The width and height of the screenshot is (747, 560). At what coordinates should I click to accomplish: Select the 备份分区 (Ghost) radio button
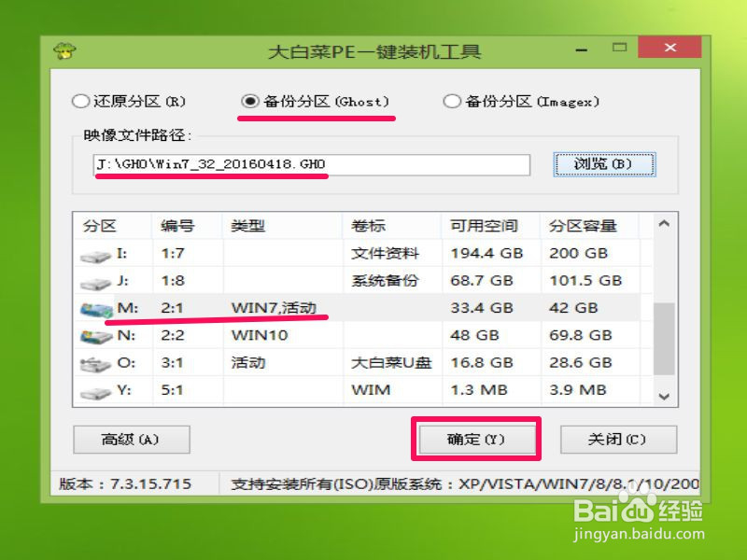point(316,102)
